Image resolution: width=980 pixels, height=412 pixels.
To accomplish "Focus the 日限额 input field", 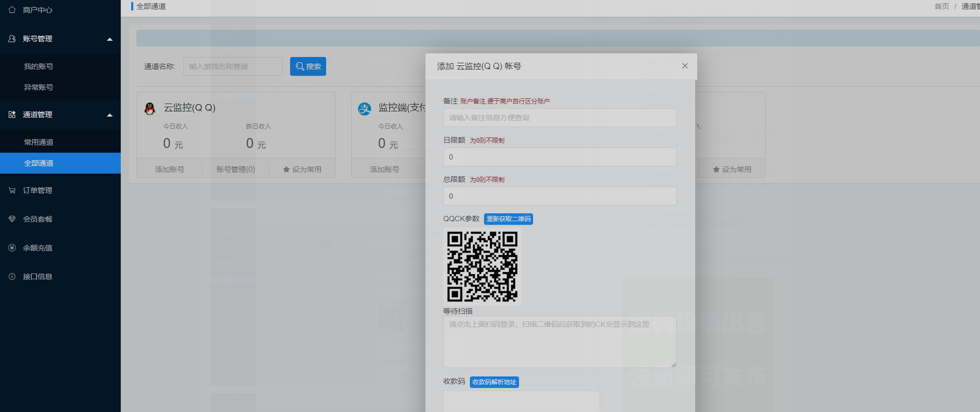I will click(x=559, y=157).
